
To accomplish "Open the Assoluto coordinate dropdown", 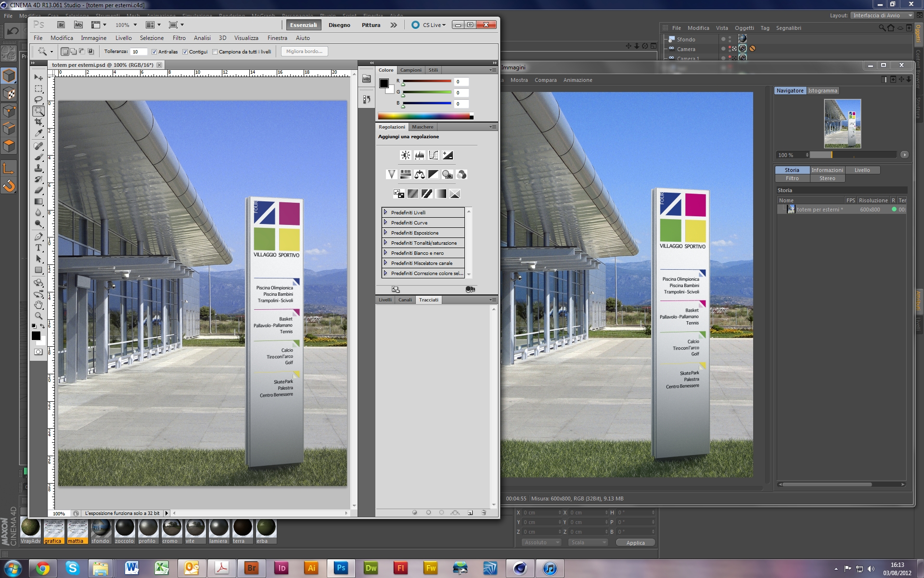I will tap(542, 542).
